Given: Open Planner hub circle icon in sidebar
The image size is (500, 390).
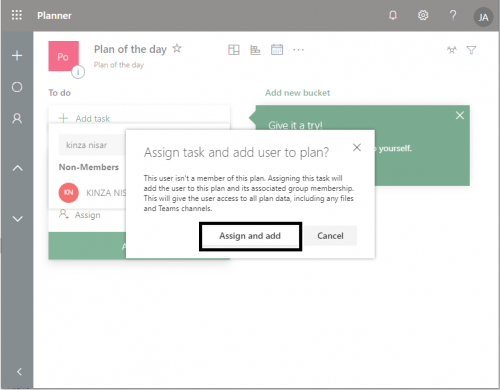Looking at the screenshot, I should 17,87.
